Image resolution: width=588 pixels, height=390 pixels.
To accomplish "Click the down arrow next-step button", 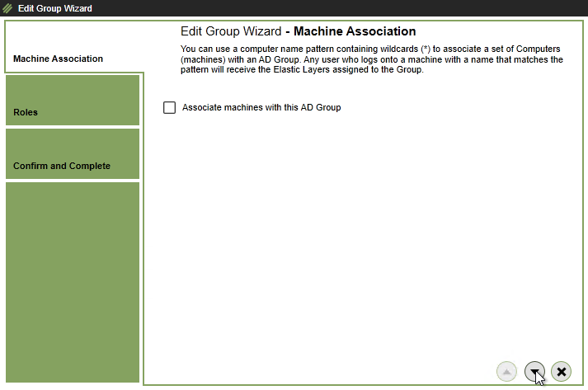I will [534, 371].
